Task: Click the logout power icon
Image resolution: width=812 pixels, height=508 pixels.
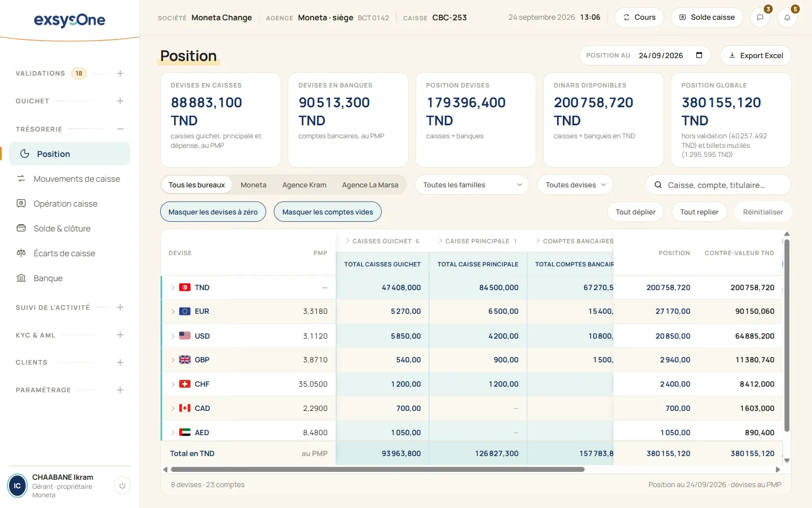Action: tap(122, 485)
